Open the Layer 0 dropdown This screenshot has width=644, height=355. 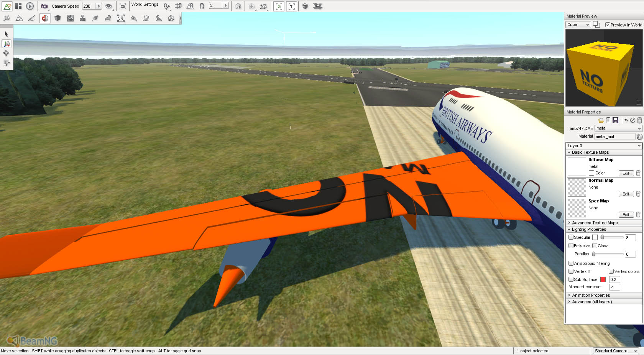coord(604,146)
